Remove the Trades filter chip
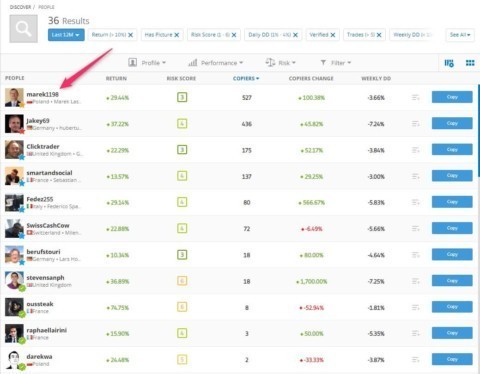480x374 pixels. [x=379, y=35]
